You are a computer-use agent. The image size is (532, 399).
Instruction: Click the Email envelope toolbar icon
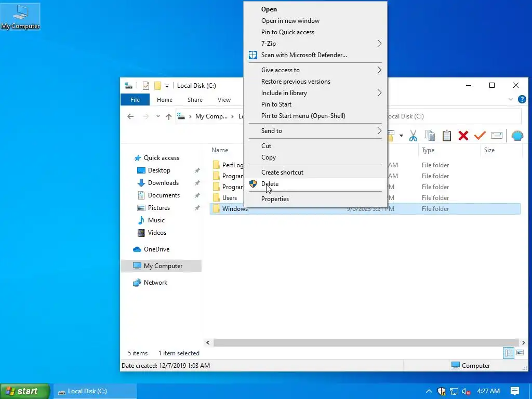(496, 136)
